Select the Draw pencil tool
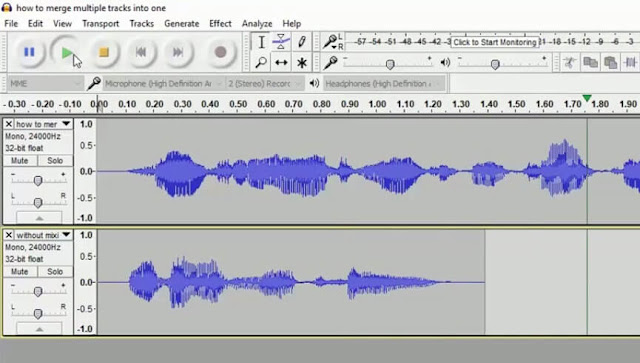The image size is (640, 363). coord(301,42)
